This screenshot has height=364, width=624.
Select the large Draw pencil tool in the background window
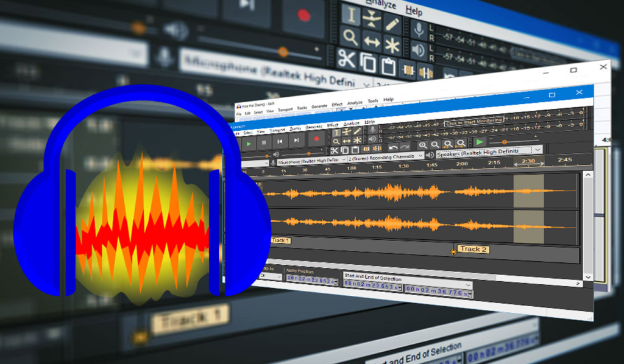pos(392,24)
